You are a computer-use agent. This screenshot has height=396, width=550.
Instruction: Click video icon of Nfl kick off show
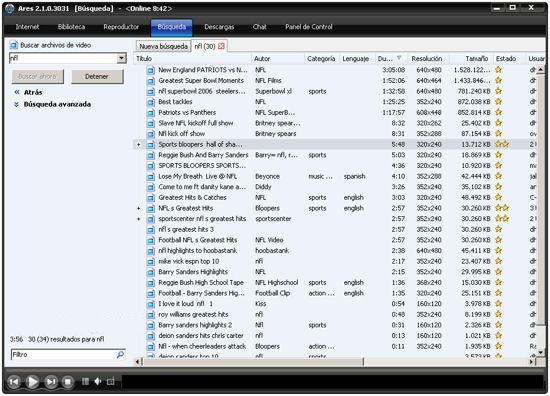pyautogui.click(x=150, y=134)
